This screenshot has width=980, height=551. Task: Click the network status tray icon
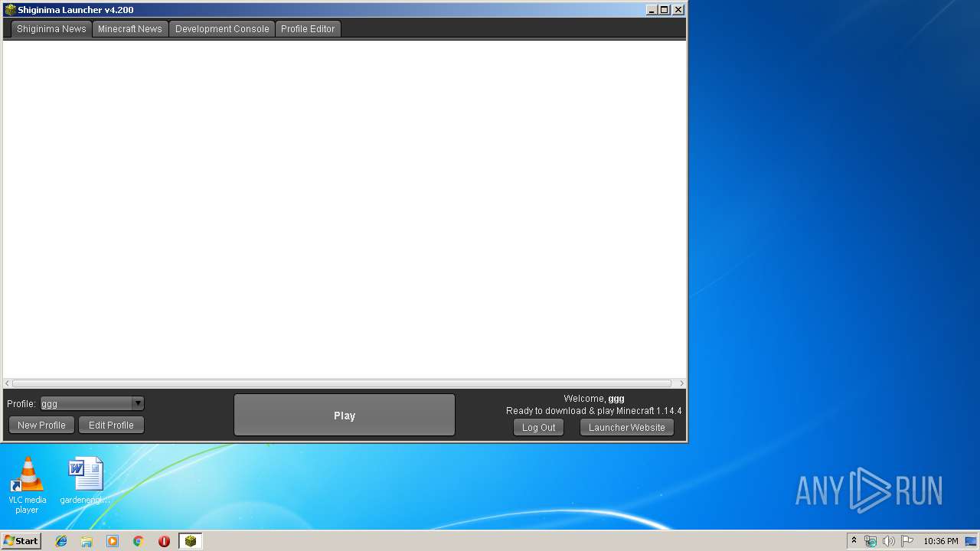[x=871, y=541]
